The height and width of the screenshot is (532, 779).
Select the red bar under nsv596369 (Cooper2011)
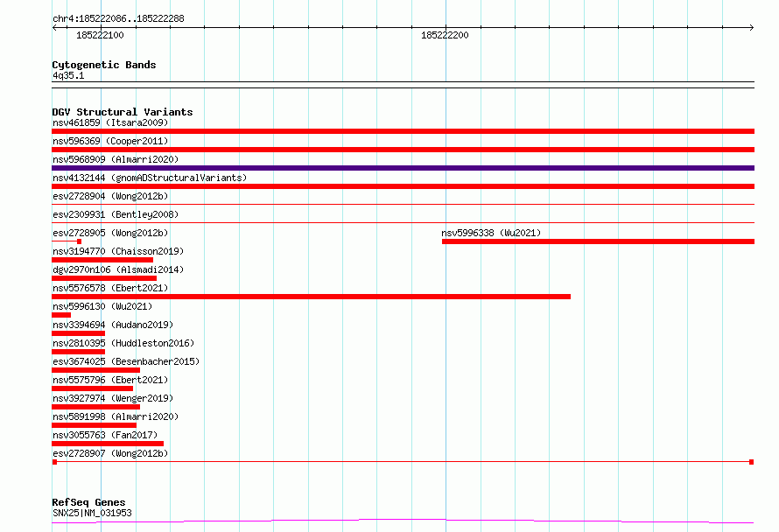(403, 150)
